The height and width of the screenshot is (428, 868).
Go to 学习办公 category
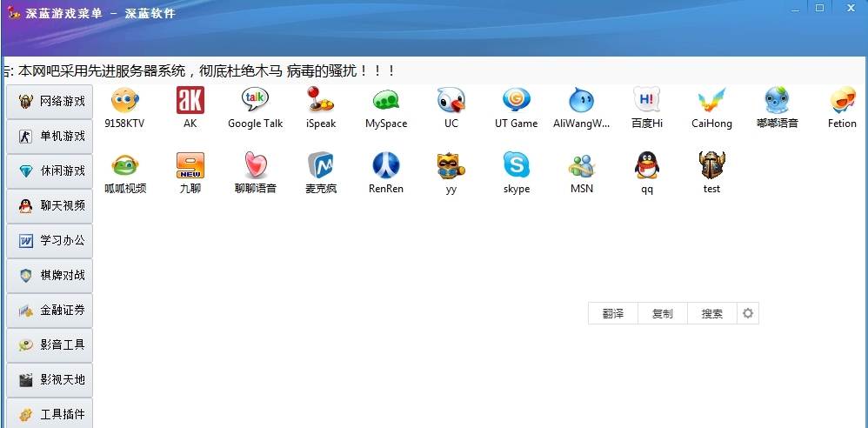[50, 241]
